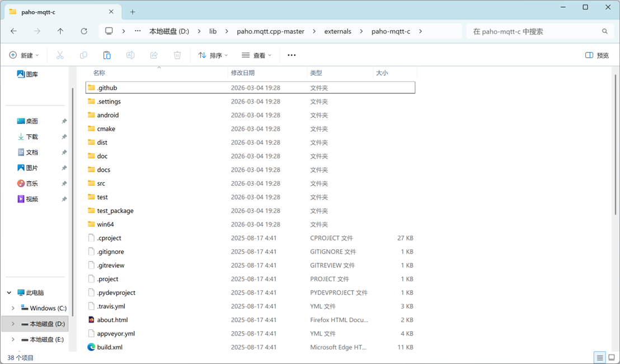Image resolution: width=620 pixels, height=364 pixels.
Task: Expand chevron after externals breadcrumb
Action: [361, 31]
